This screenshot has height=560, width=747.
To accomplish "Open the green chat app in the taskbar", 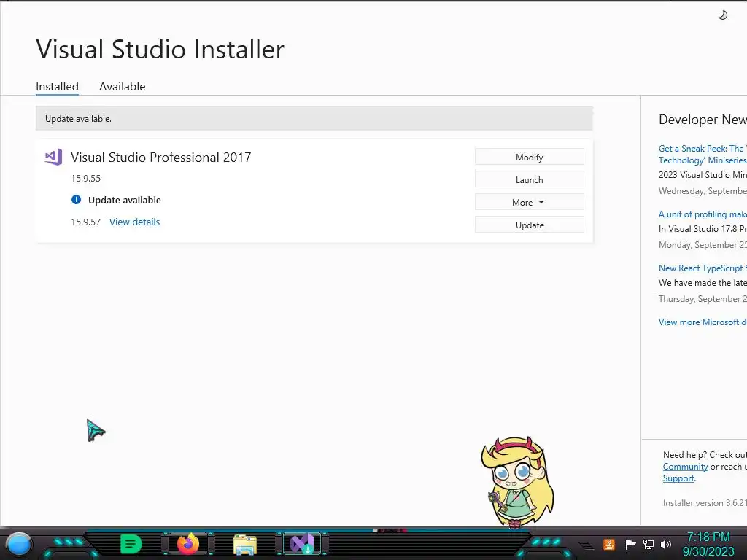I will [131, 544].
